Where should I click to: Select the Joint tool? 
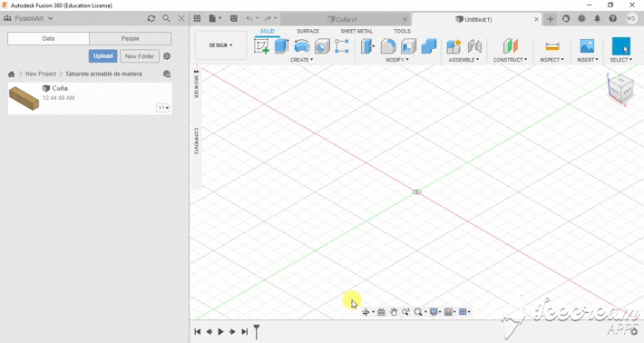click(x=474, y=46)
